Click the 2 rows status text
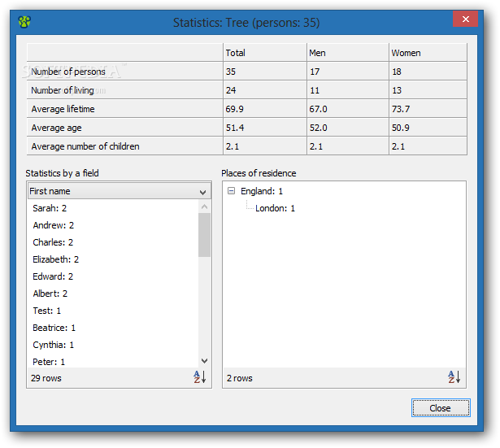Screen dimensions: 500x448 [x=240, y=378]
